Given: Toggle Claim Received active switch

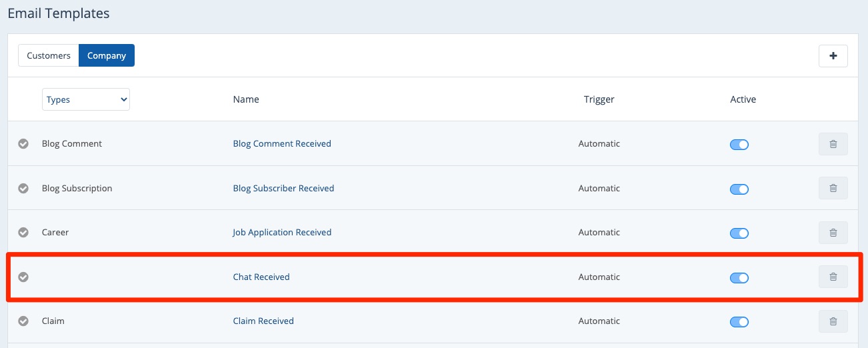Looking at the screenshot, I should [739, 322].
